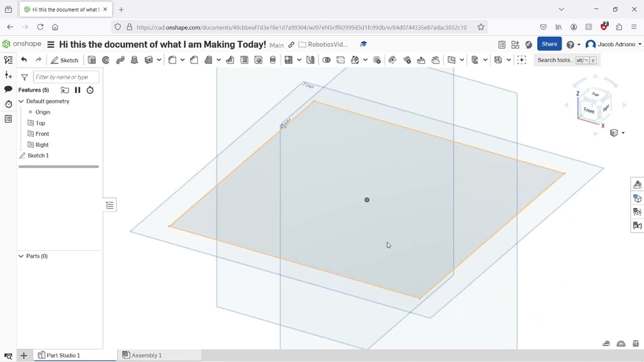Open the RoboticsVid folder link
Screen dimensions: 644x362
(323, 44)
